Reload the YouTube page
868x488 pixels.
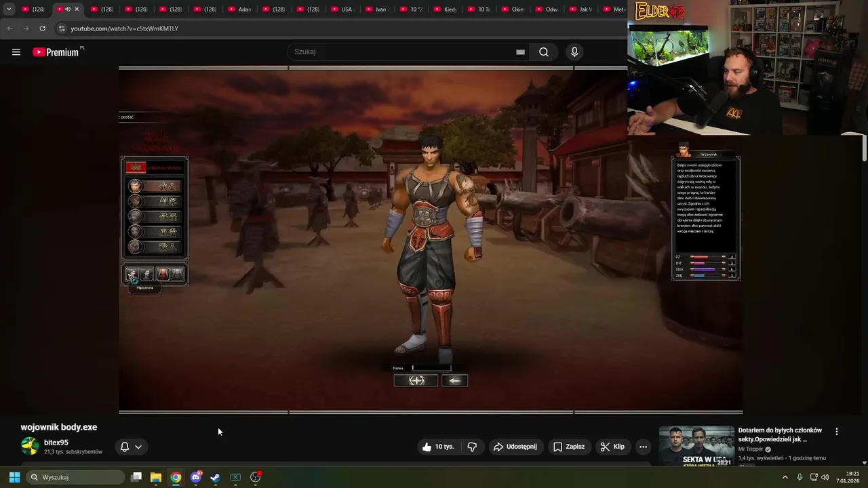pyautogui.click(x=42, y=28)
